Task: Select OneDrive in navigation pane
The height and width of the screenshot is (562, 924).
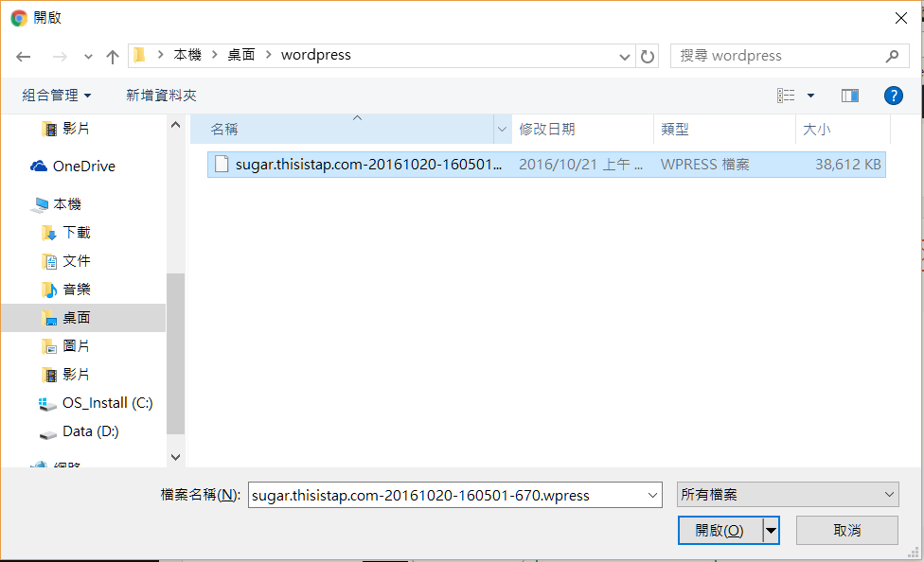Action: pyautogui.click(x=83, y=167)
